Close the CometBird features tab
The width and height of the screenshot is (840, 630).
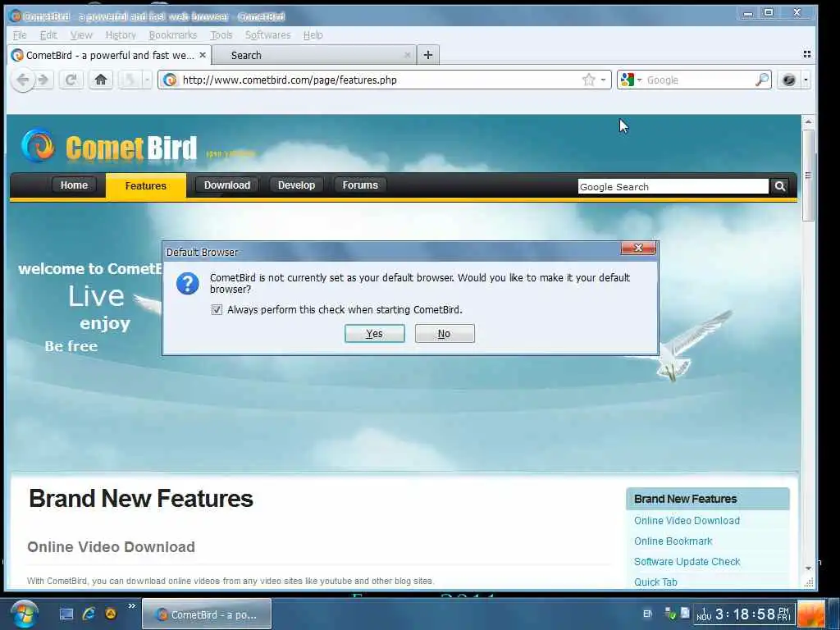203,55
